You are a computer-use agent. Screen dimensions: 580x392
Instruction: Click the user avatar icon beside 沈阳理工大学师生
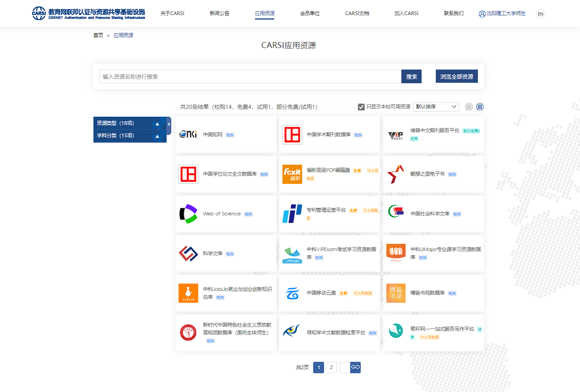pyautogui.click(x=482, y=14)
